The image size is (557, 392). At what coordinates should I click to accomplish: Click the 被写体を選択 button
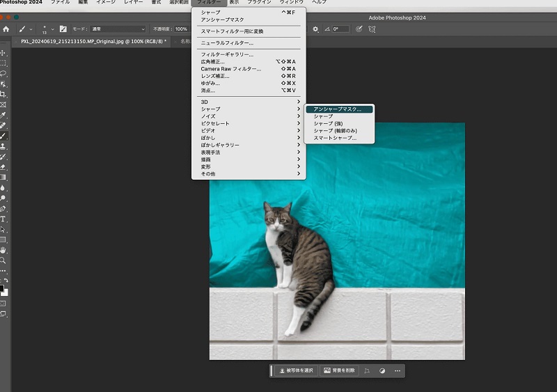tap(296, 370)
